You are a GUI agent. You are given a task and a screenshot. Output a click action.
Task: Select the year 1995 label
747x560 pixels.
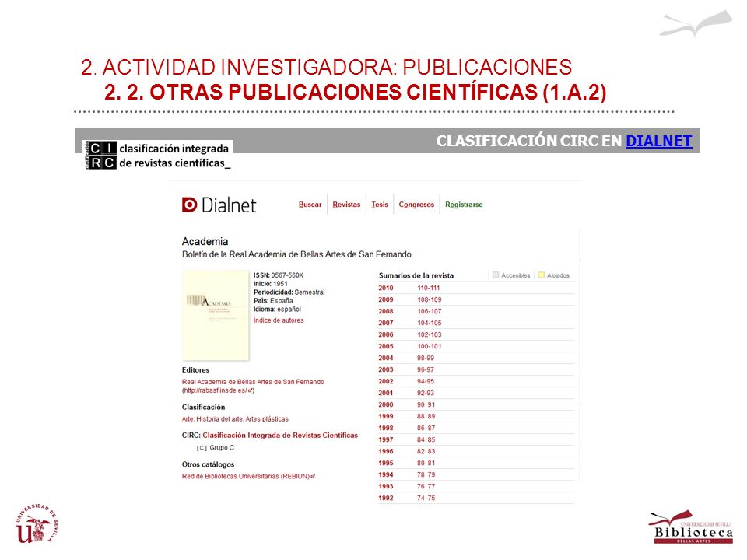point(386,463)
